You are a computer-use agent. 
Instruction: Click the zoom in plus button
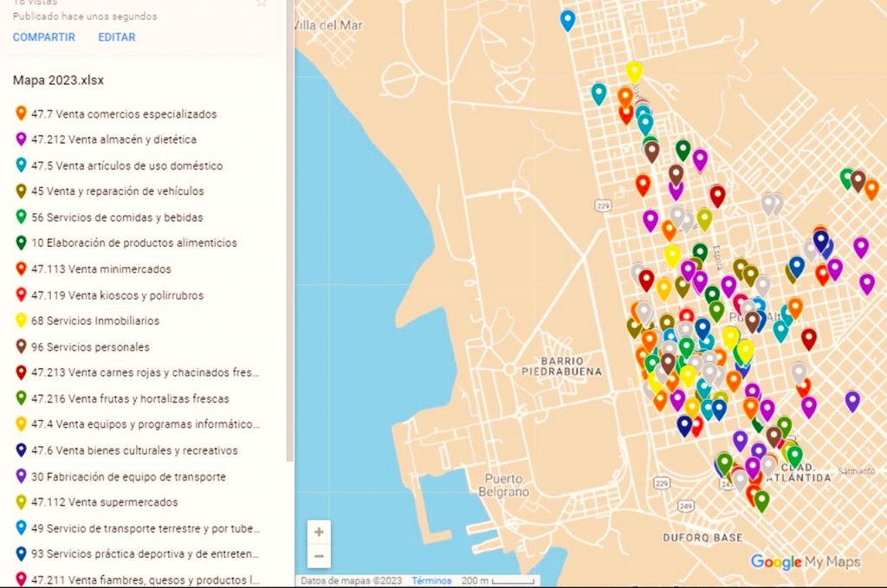click(319, 532)
